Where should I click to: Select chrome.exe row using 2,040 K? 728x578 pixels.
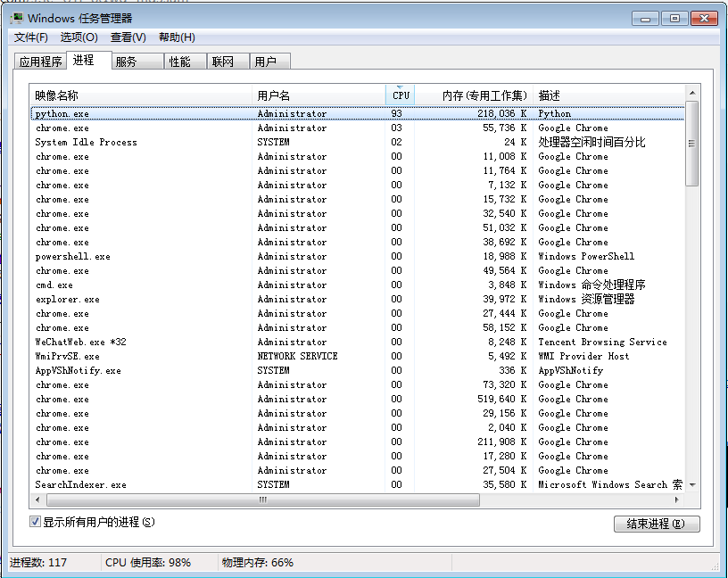point(357,427)
